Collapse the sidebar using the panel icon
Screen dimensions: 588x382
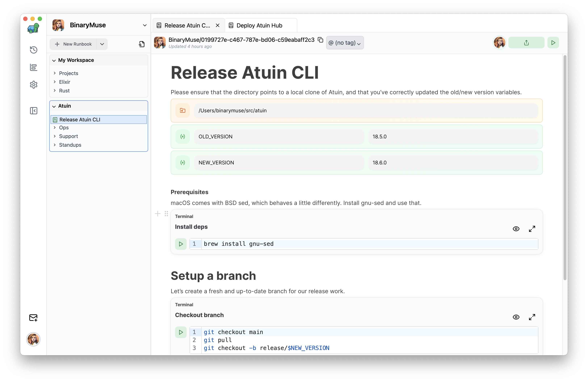pyautogui.click(x=33, y=111)
